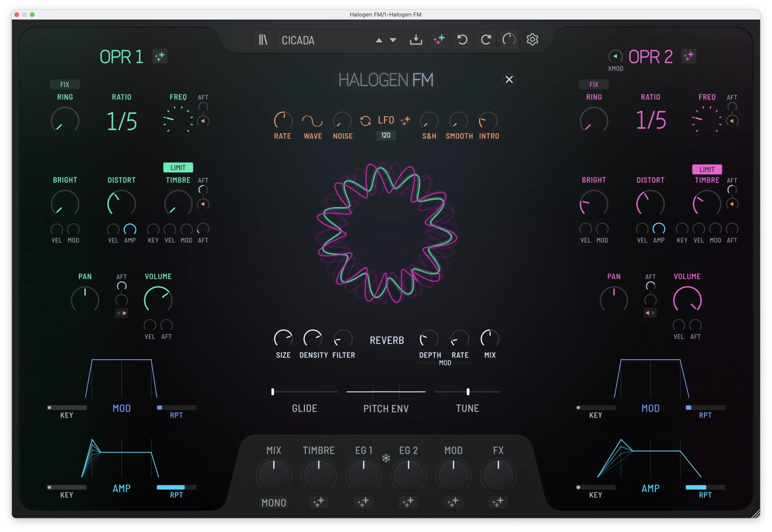Screen dimensions: 772x532
Task: Close the Halogen FM overlay with X
Action: [x=509, y=79]
